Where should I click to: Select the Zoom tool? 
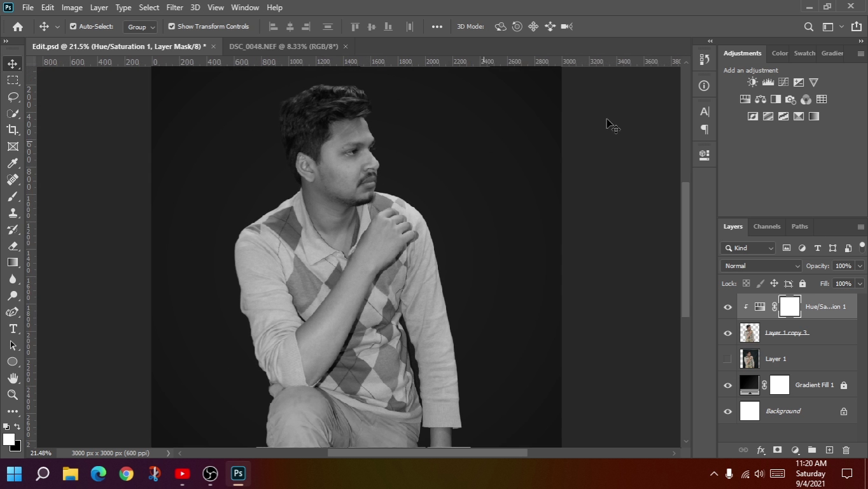click(x=13, y=395)
